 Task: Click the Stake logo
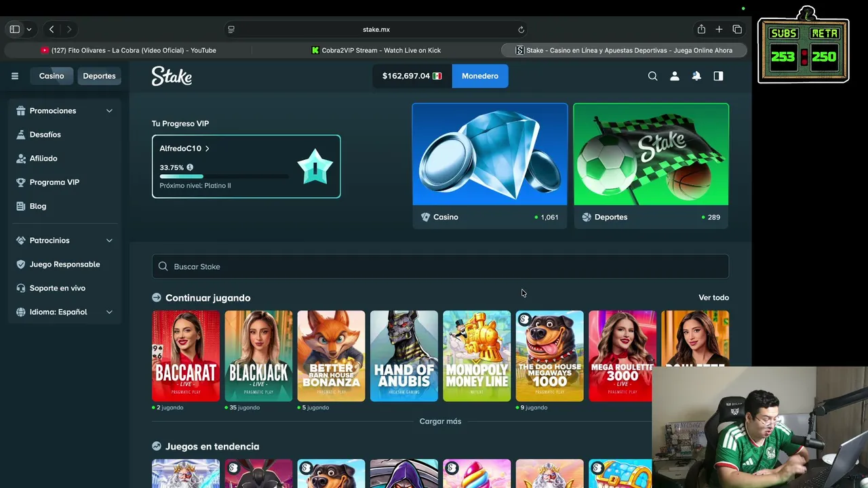(172, 76)
